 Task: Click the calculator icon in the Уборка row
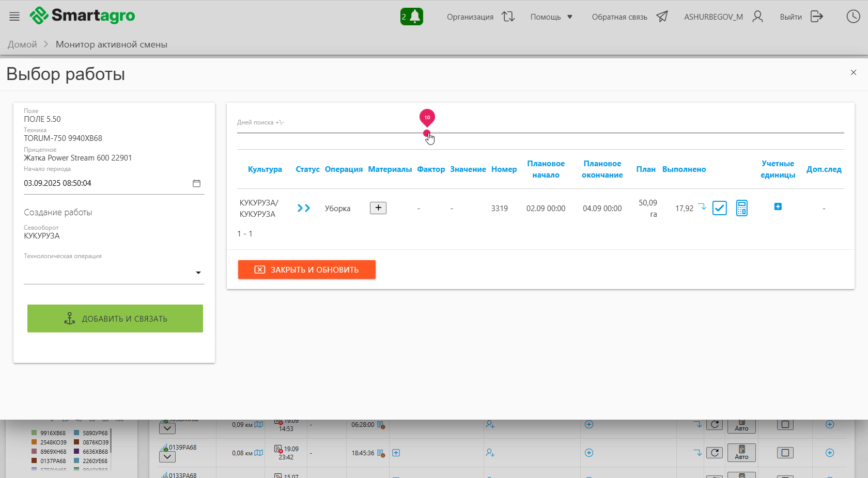pyautogui.click(x=741, y=208)
